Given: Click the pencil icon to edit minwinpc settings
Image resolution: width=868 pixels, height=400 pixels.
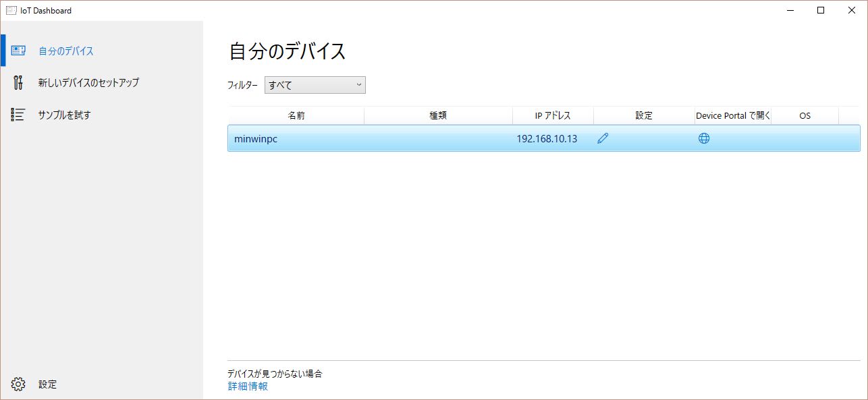Looking at the screenshot, I should pyautogui.click(x=603, y=138).
